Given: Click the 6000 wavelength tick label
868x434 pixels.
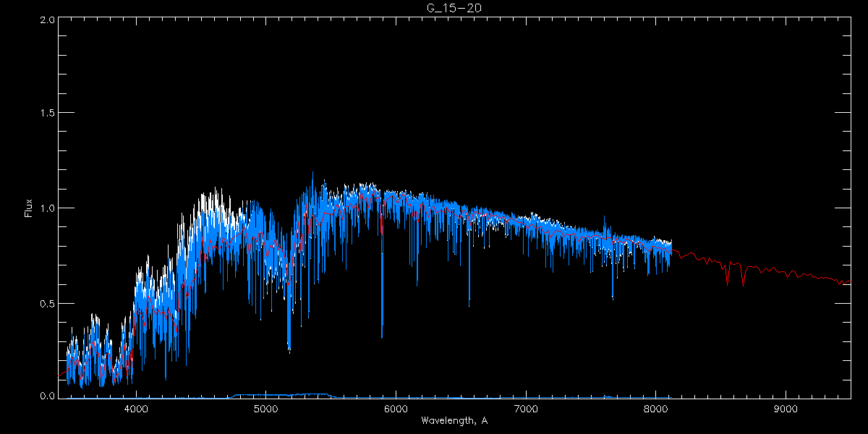Looking at the screenshot, I should coord(396,409).
